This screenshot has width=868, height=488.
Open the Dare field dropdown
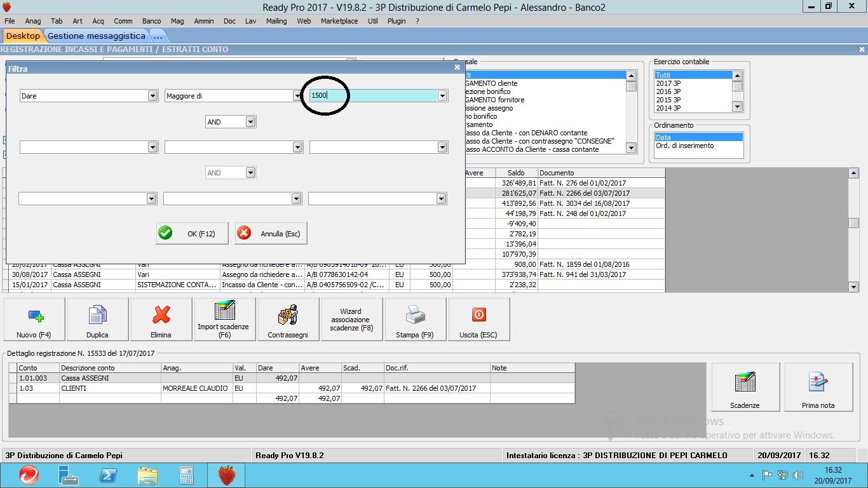(x=153, y=95)
